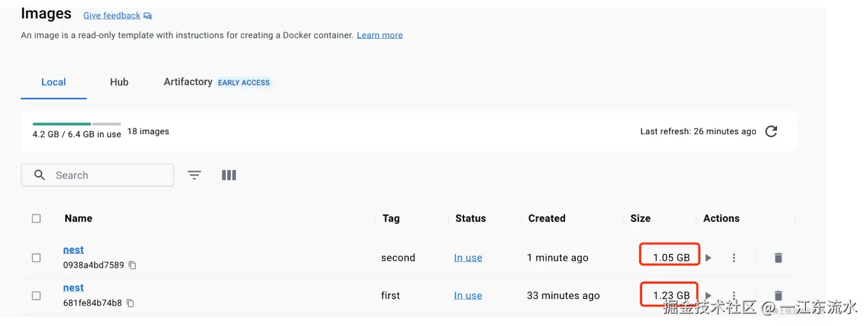868x326 pixels.
Task: Delete the nest second image
Action: (x=778, y=258)
